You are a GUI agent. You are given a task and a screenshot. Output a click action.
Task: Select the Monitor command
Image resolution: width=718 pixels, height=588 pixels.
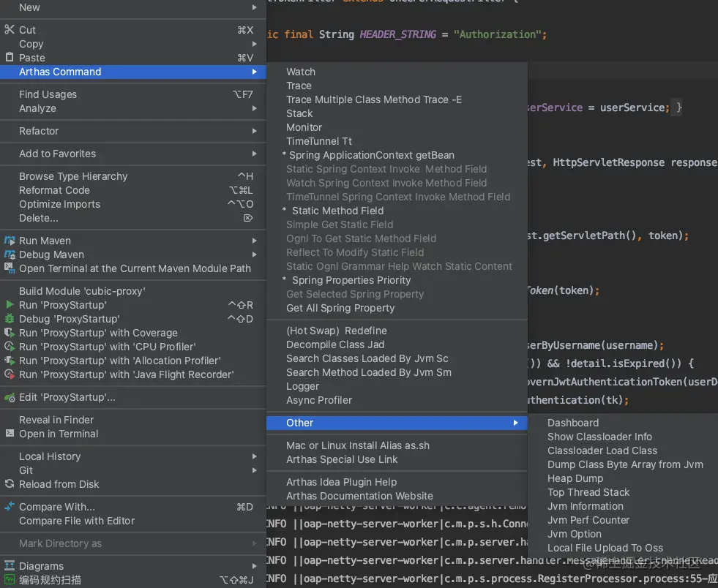(x=397, y=127)
